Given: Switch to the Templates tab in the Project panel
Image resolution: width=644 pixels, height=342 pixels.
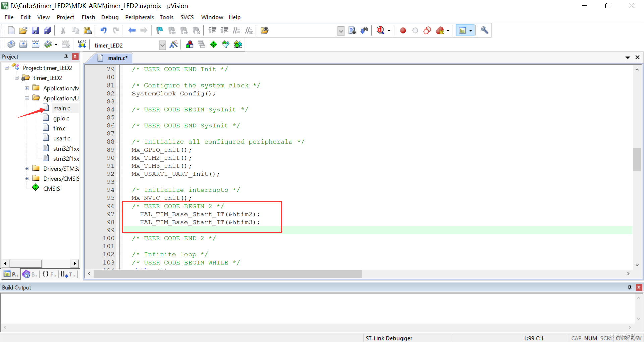Looking at the screenshot, I should coord(68,274).
